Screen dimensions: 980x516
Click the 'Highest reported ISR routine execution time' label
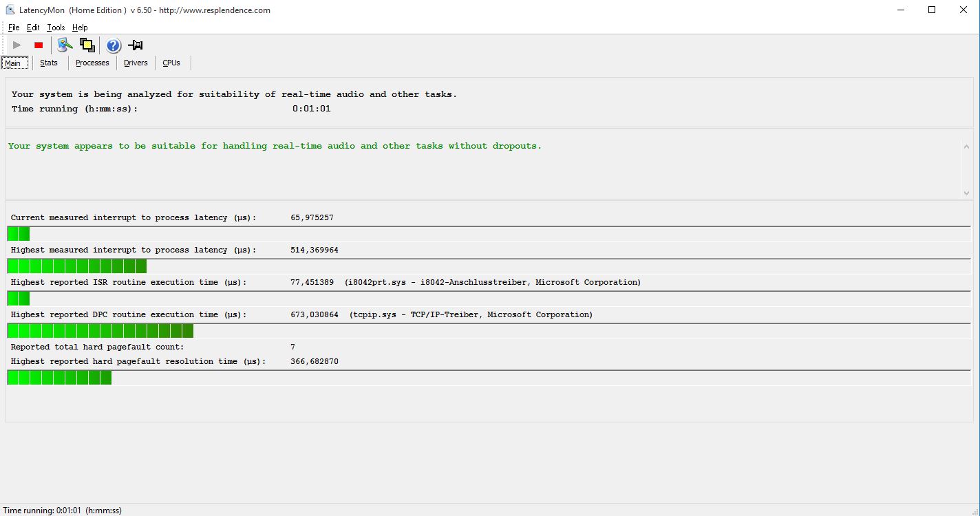tap(129, 282)
